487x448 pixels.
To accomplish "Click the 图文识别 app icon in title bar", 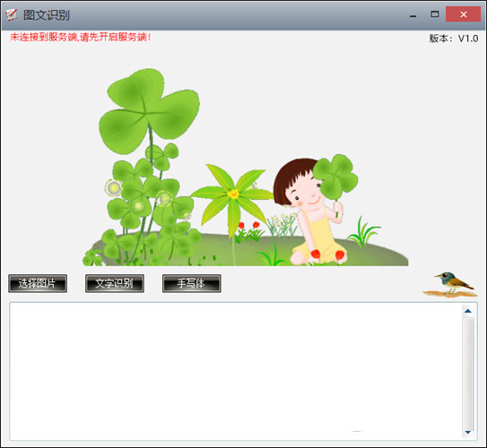I will click(x=12, y=14).
